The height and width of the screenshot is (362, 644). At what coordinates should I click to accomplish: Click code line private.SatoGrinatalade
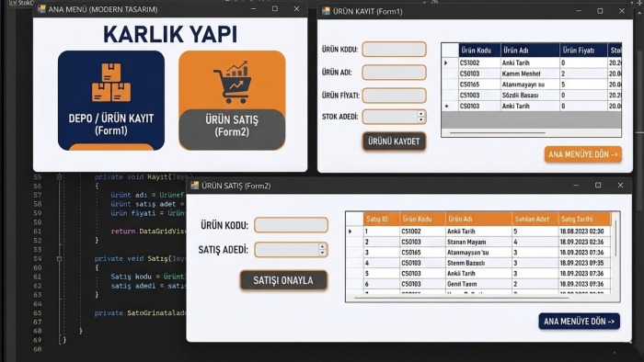(140, 312)
